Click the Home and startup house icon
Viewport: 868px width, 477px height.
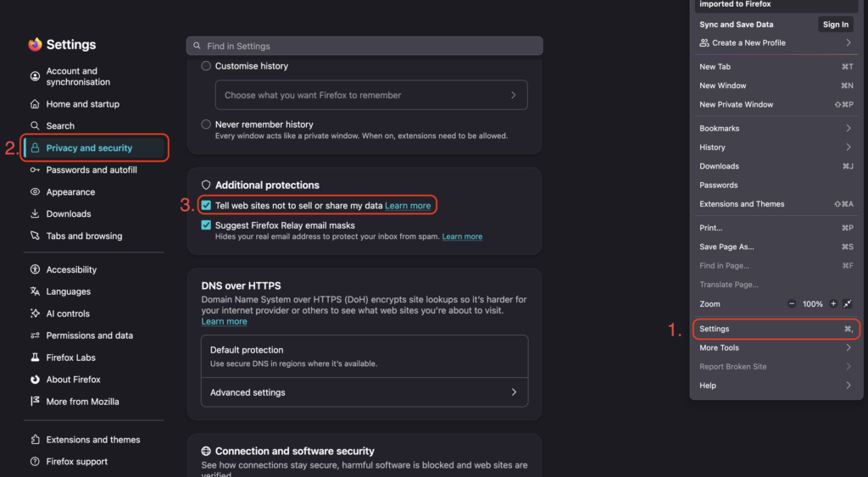[x=35, y=104]
